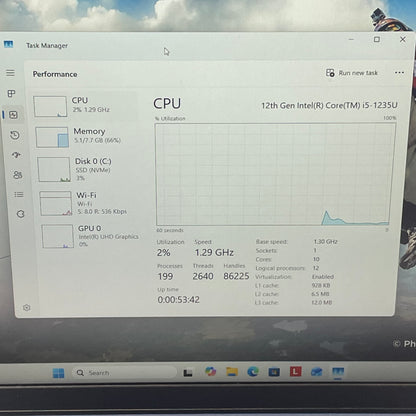The image size is (416, 416).
Task: Open Copilot icon on taskbar
Action: coord(210,371)
